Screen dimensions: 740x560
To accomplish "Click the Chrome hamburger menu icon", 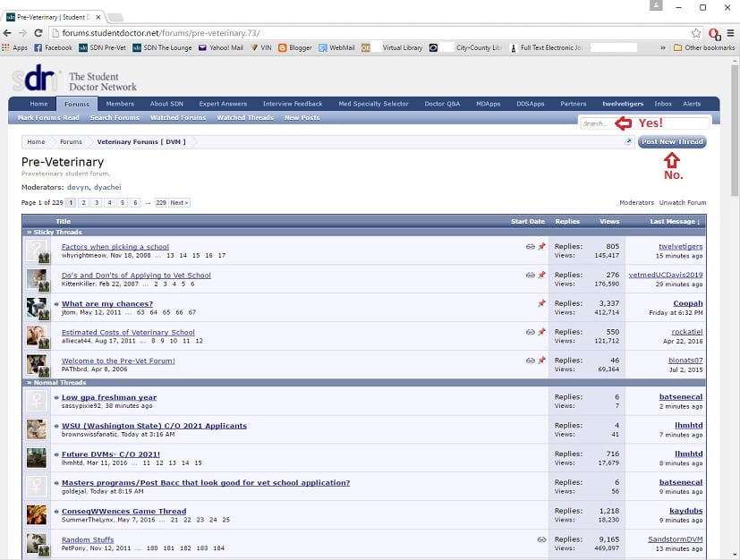I will [x=729, y=32].
